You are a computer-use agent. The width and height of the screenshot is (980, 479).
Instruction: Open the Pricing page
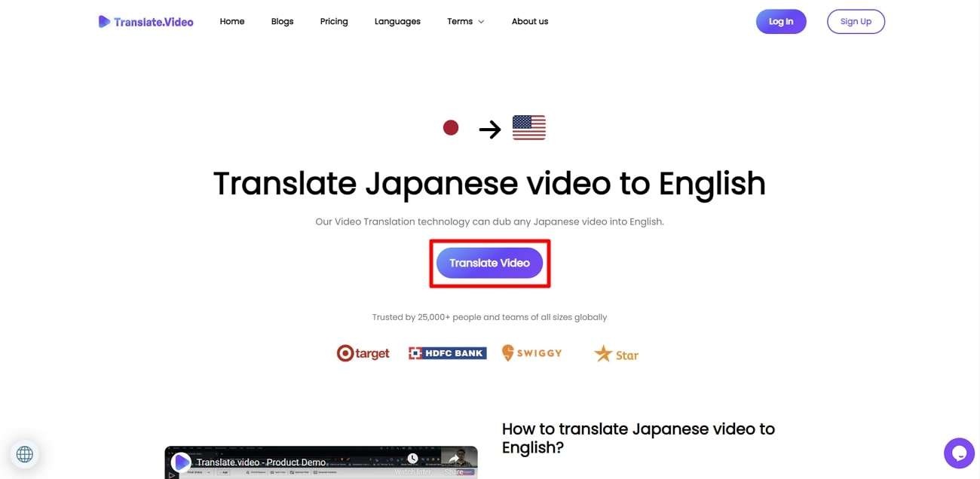tap(333, 21)
